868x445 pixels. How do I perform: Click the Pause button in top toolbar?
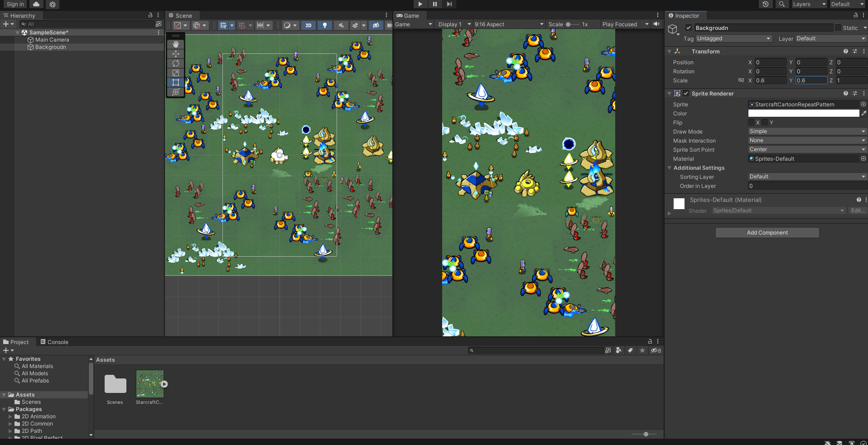[434, 4]
